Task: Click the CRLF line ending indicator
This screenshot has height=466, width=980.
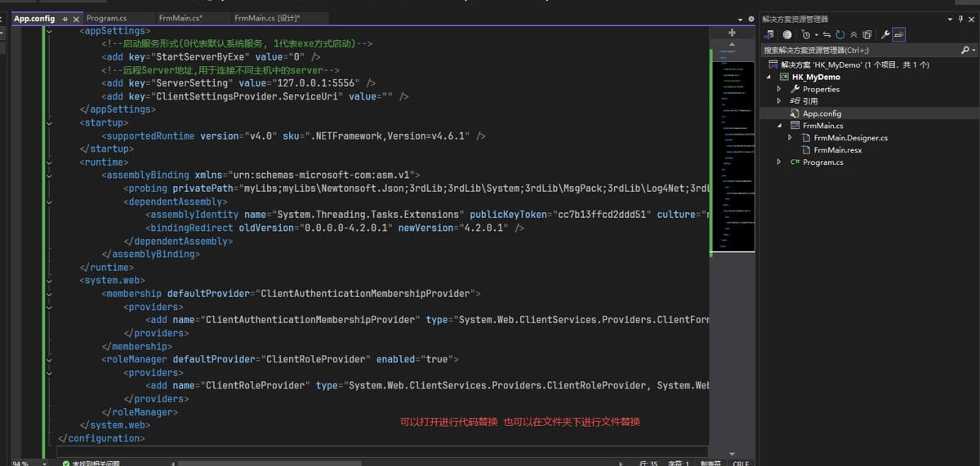Action: coord(741,463)
